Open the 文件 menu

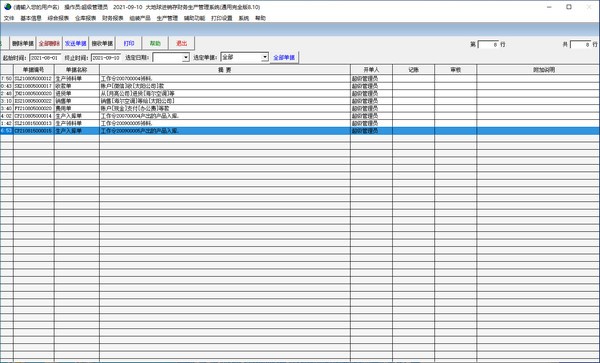pos(9,18)
